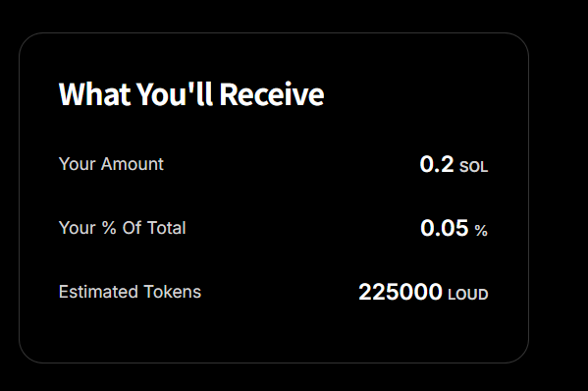Click the word "Estimated" in the third row

pos(98,292)
